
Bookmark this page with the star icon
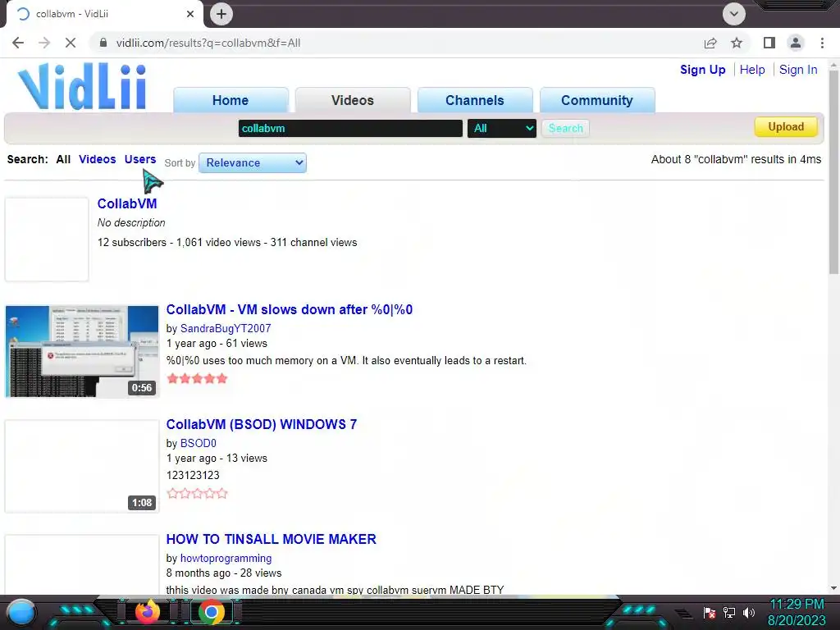(737, 43)
